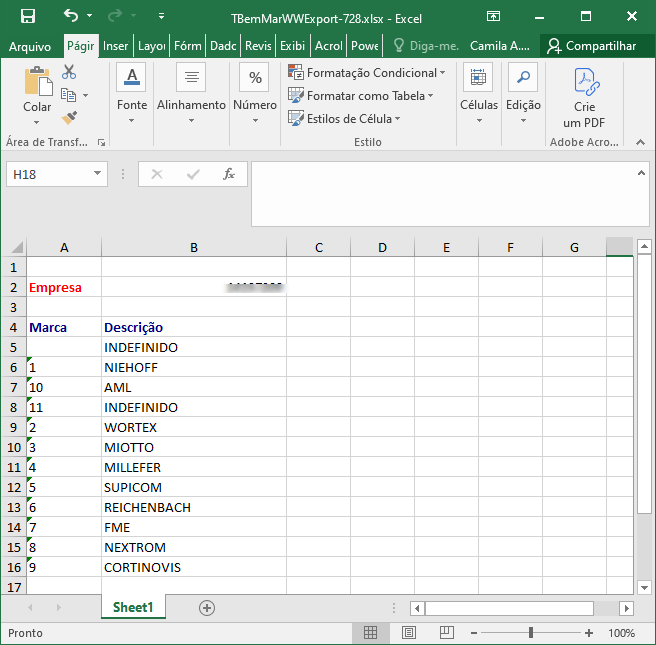Switch to Page Break Preview icon

pos(446,632)
